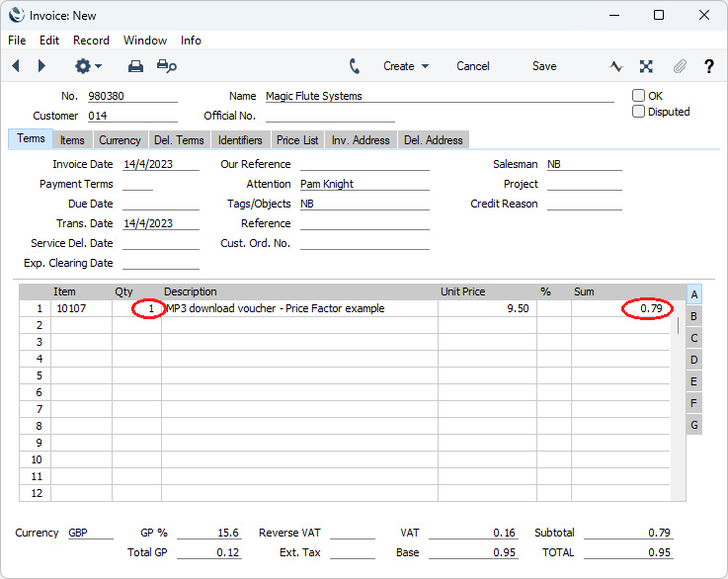
Task: Click item cell 10107 in row 1
Action: (81, 308)
